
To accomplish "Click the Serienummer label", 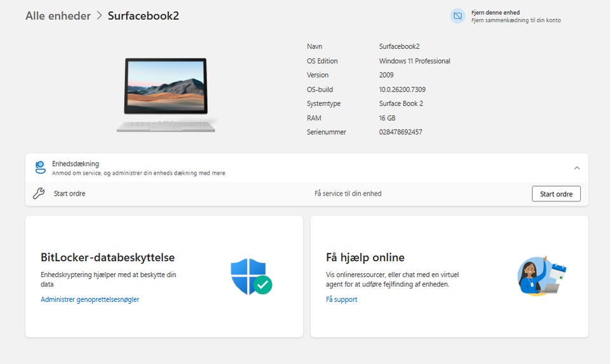I will [326, 132].
